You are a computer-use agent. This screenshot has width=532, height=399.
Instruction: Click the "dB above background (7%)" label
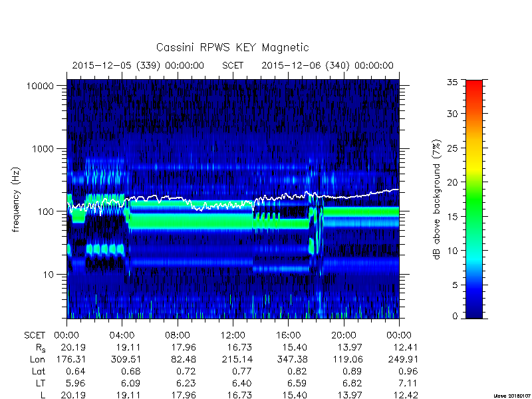click(437, 199)
